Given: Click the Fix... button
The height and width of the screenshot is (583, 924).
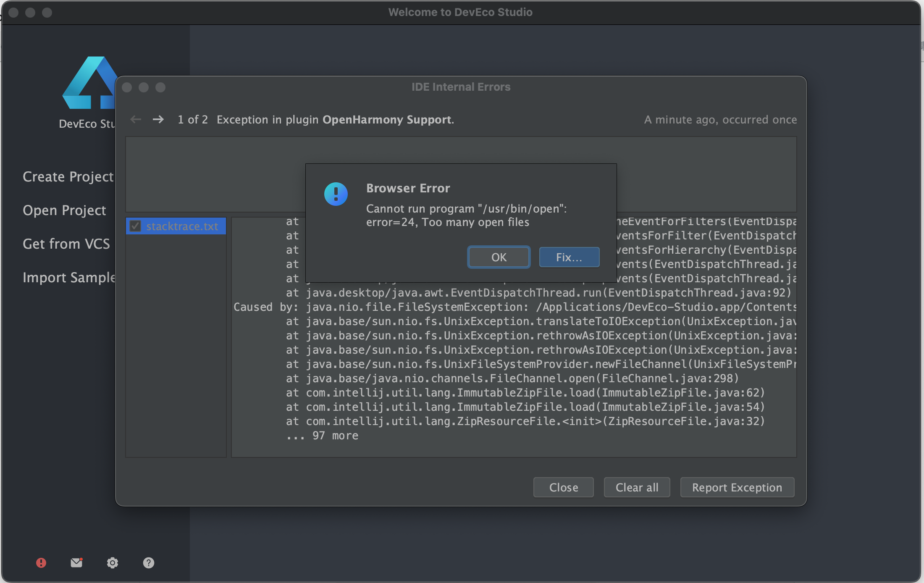Looking at the screenshot, I should (x=569, y=257).
